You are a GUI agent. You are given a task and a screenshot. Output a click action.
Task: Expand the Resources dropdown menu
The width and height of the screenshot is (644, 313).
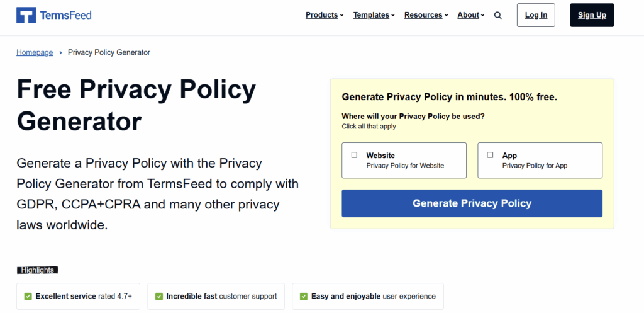pos(426,15)
